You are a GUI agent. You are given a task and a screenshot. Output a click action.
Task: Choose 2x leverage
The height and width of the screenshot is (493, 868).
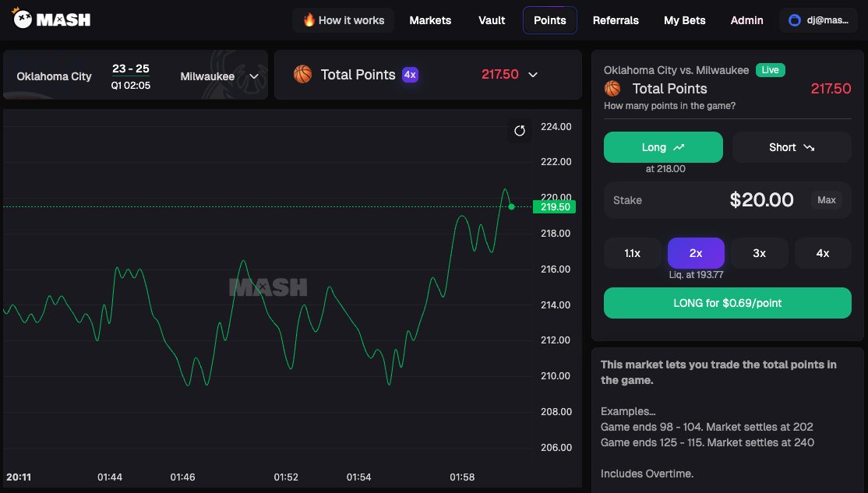click(696, 253)
